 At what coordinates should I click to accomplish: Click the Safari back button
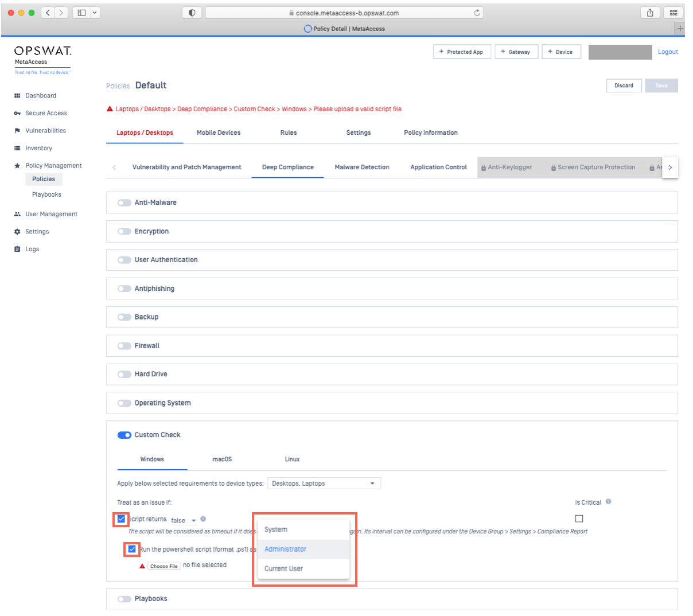point(48,13)
